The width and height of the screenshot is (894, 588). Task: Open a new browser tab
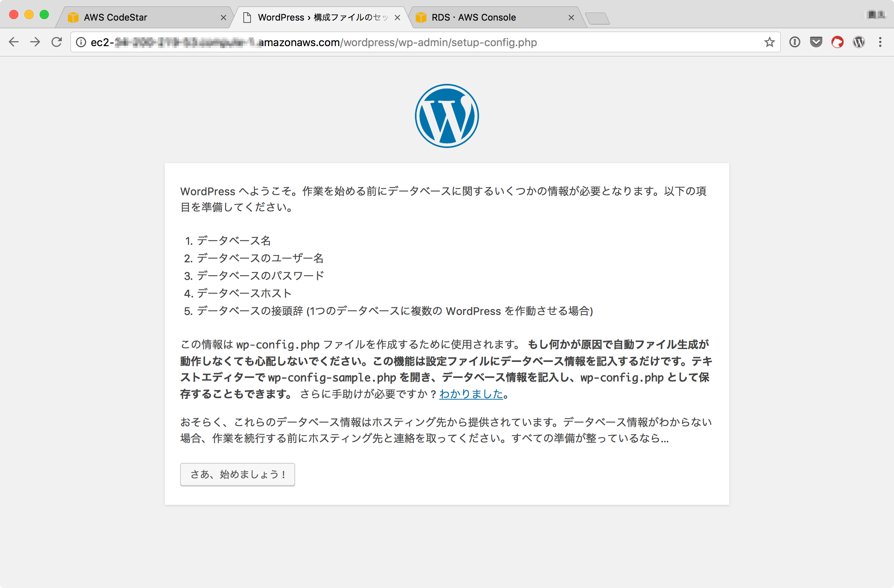599,17
